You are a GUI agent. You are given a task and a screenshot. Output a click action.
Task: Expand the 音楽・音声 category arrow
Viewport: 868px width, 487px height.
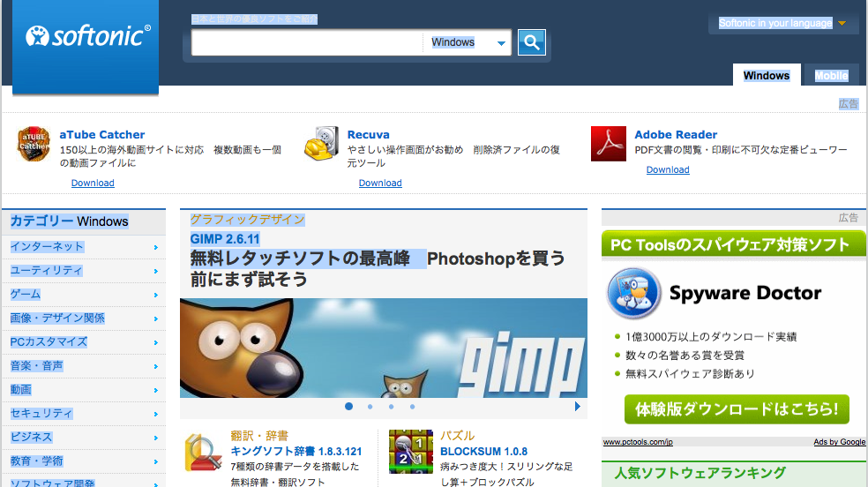[x=156, y=366]
